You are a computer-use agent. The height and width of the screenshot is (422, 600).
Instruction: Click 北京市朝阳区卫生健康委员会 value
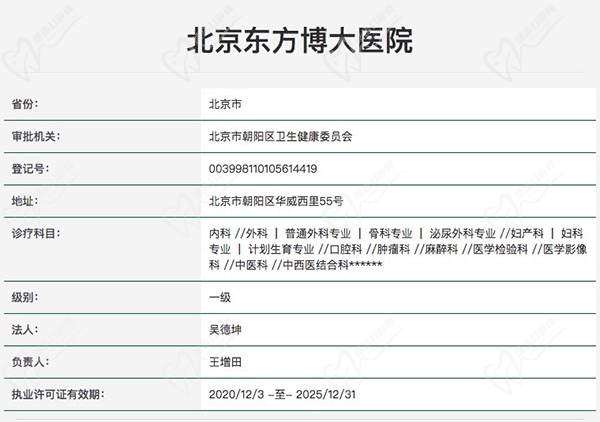click(280, 136)
